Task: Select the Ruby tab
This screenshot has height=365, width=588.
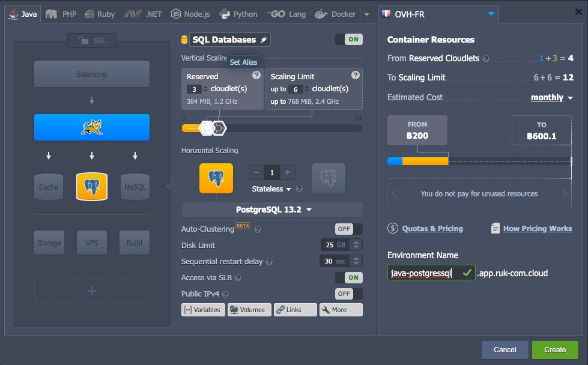Action: pos(100,14)
